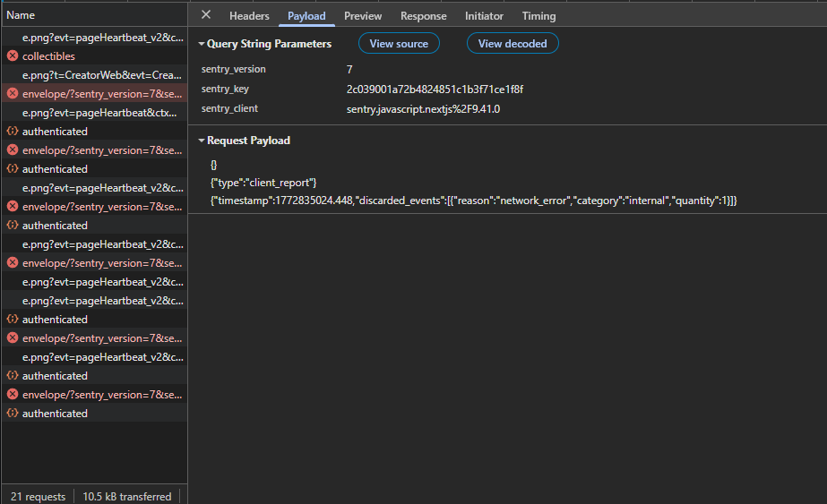Close the request details panel
The height and width of the screenshot is (504, 827).
(206, 15)
